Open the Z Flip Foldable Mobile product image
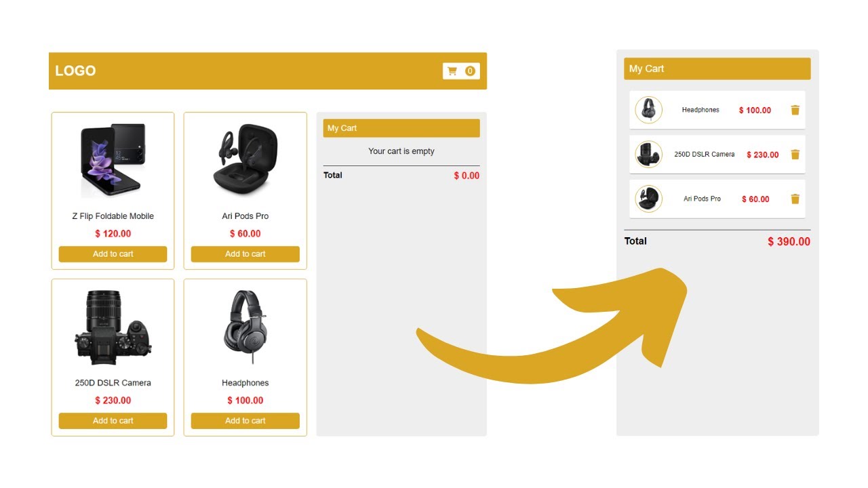This screenshot has height=488, width=868. pyautogui.click(x=113, y=160)
